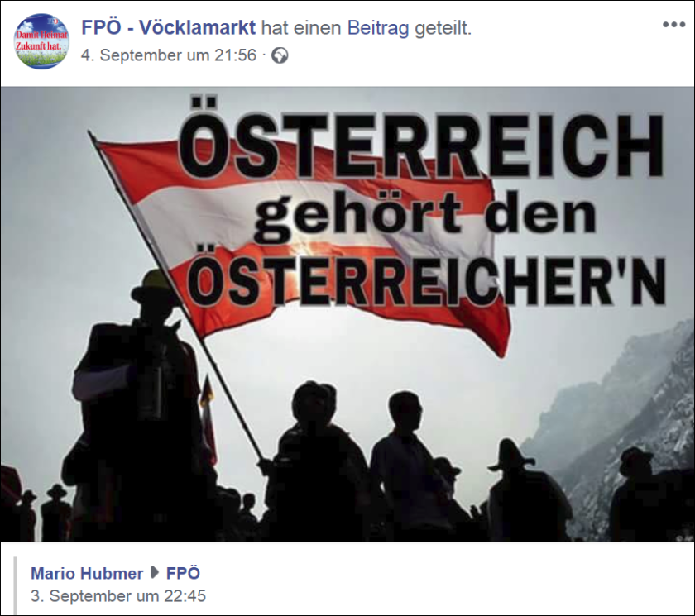The height and width of the screenshot is (616, 695).
Task: Click the 'ÖSTERREICHER'N' text in the image
Action: [x=425, y=279]
